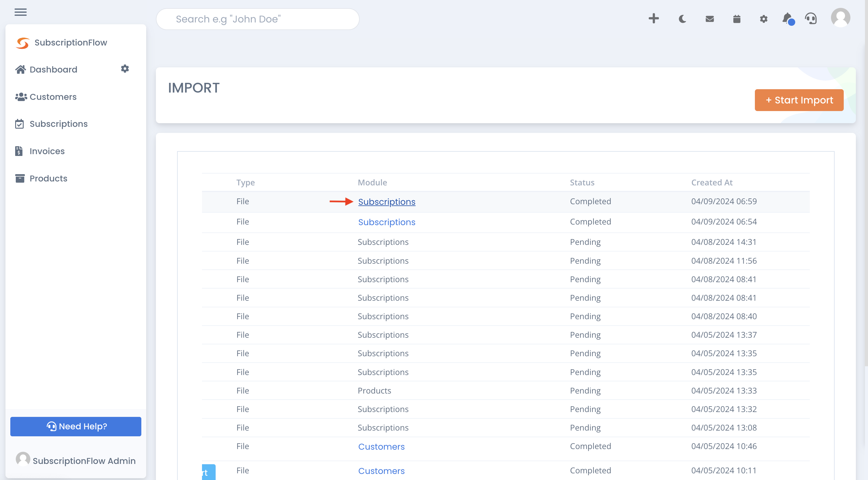
Task: Open the hamburger menu icon
Action: [21, 12]
